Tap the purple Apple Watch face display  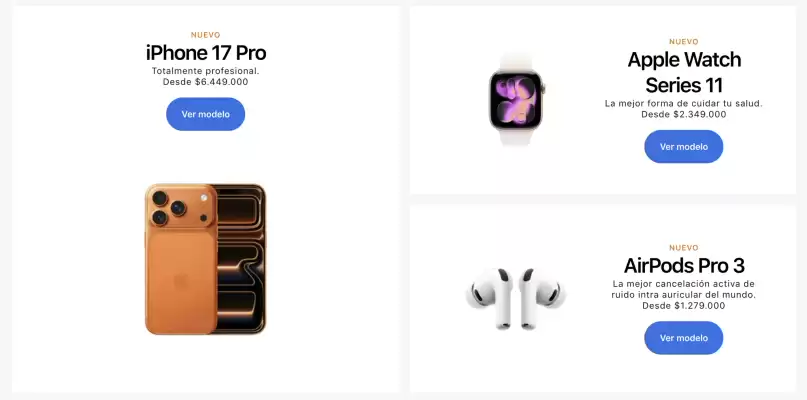(x=516, y=100)
